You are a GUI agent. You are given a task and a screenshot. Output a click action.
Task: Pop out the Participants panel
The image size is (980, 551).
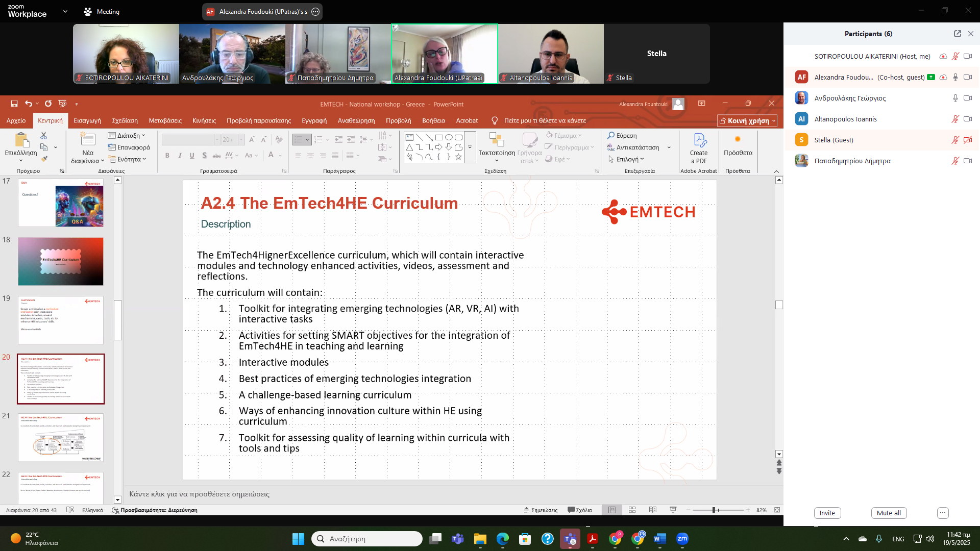(x=957, y=34)
